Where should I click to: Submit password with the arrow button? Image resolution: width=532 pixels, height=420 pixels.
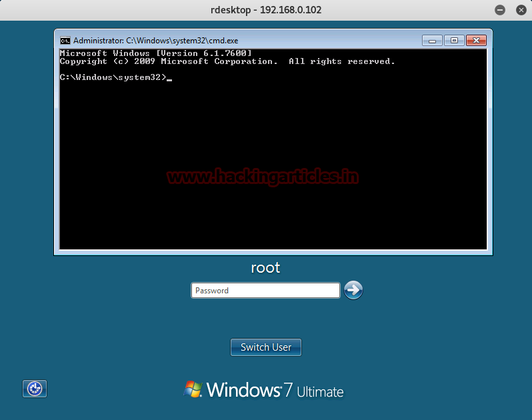click(x=353, y=290)
